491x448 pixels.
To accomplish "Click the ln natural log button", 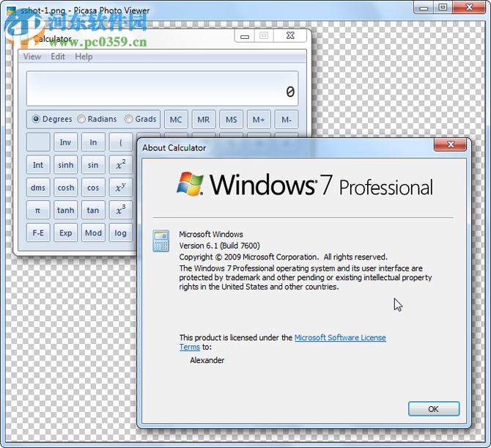I will tap(93, 142).
